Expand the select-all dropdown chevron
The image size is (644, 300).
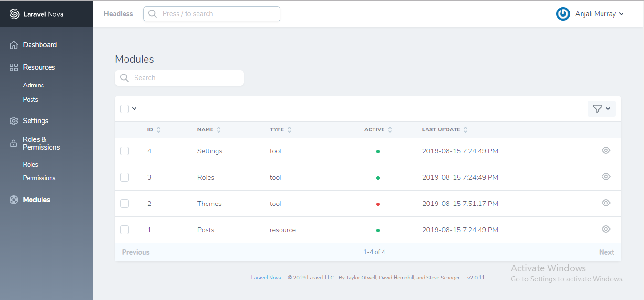coord(135,109)
